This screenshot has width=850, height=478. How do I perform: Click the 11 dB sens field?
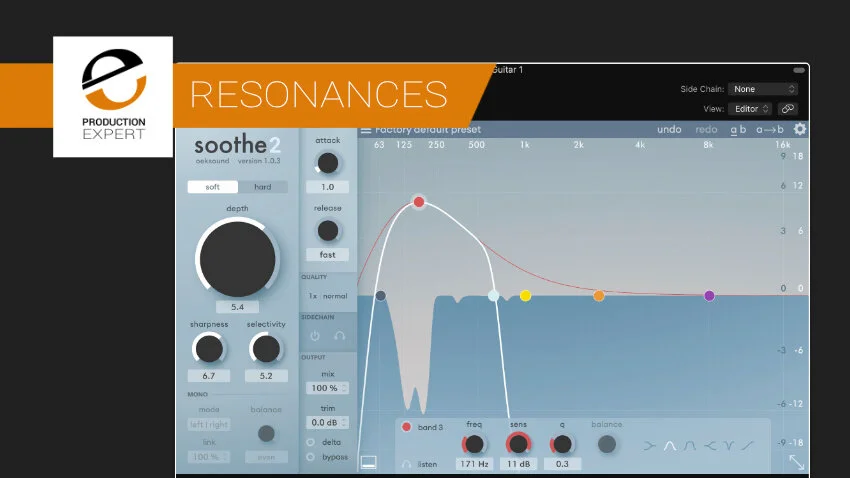coord(519,464)
